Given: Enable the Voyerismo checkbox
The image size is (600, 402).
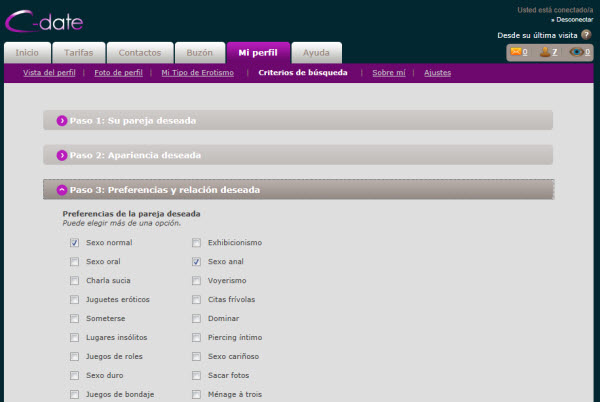Looking at the screenshot, I should coord(196,281).
